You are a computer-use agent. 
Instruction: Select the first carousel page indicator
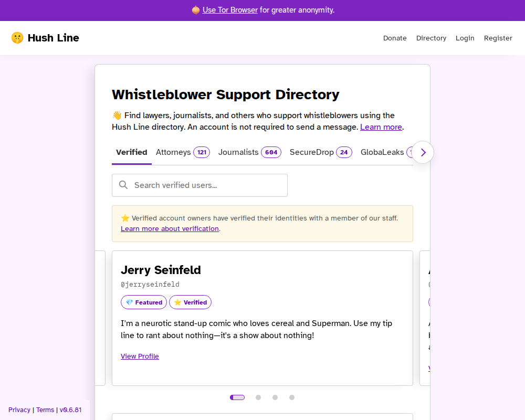click(x=237, y=397)
